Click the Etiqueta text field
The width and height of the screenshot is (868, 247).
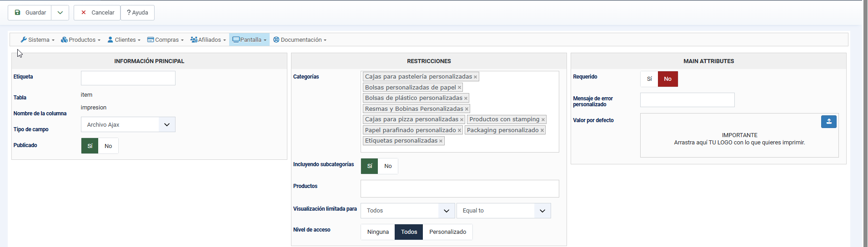pos(128,78)
